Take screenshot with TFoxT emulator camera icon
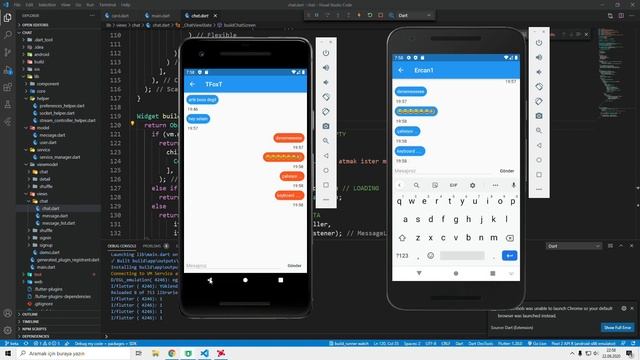Screen dimensions: 640x360 (326, 126)
